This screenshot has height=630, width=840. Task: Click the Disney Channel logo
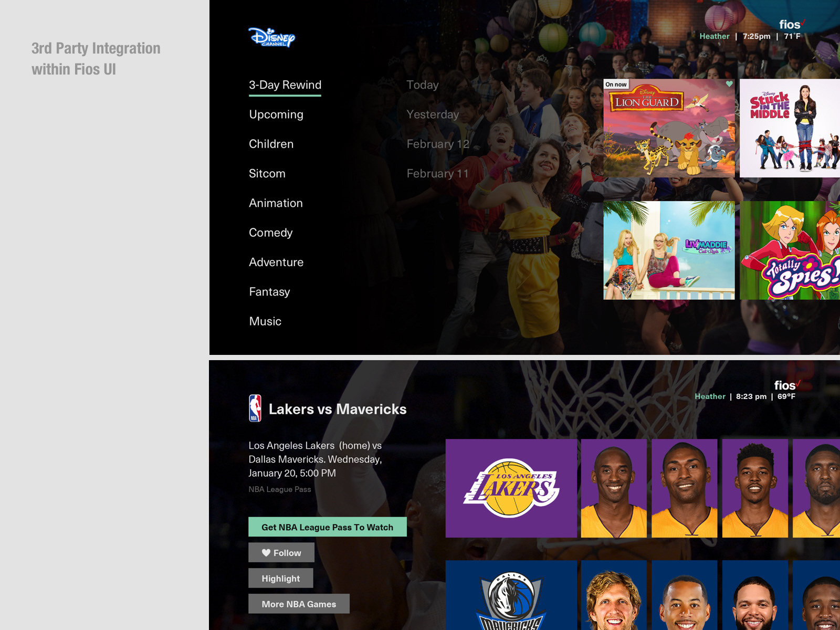[x=271, y=37]
